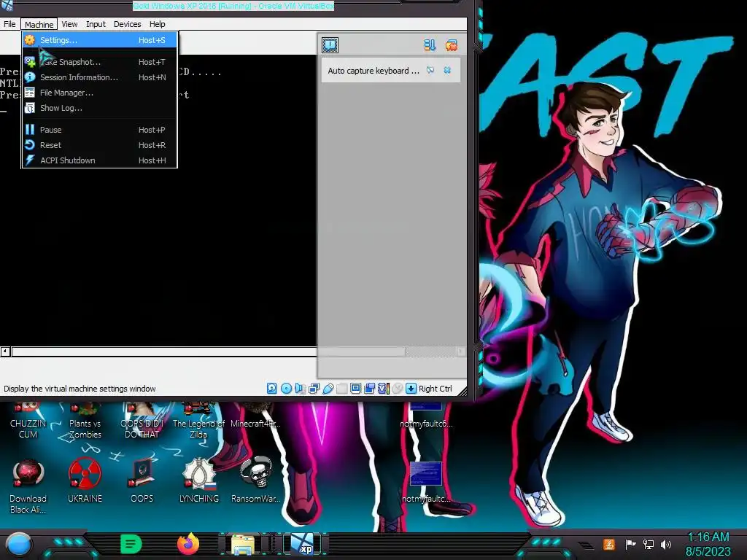Select the CHUZZIN CUM desktop icon
Image resolution: width=747 pixels, height=560 pixels.
28,421
